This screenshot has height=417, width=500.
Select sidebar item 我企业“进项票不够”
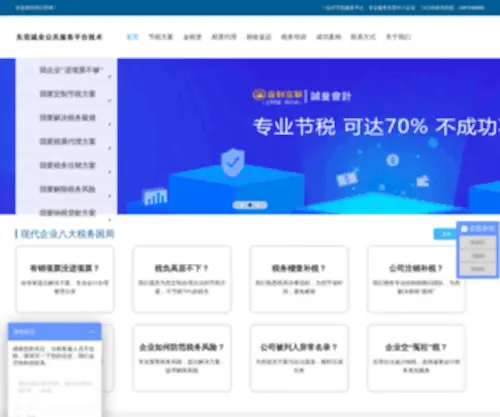[71, 70]
